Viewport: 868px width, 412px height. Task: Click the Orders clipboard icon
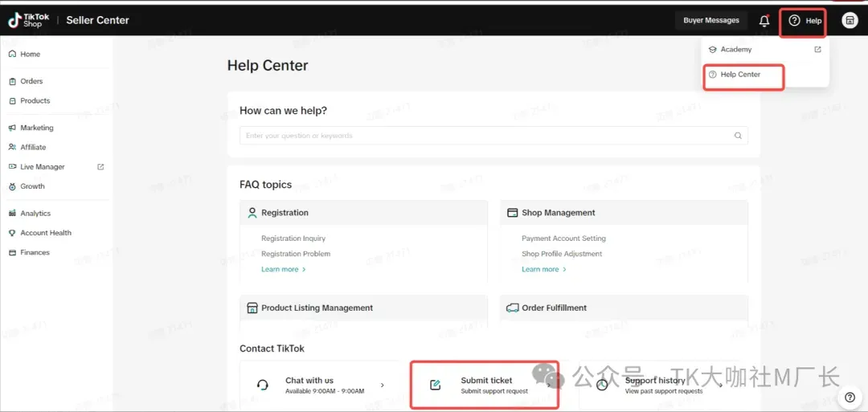click(12, 81)
